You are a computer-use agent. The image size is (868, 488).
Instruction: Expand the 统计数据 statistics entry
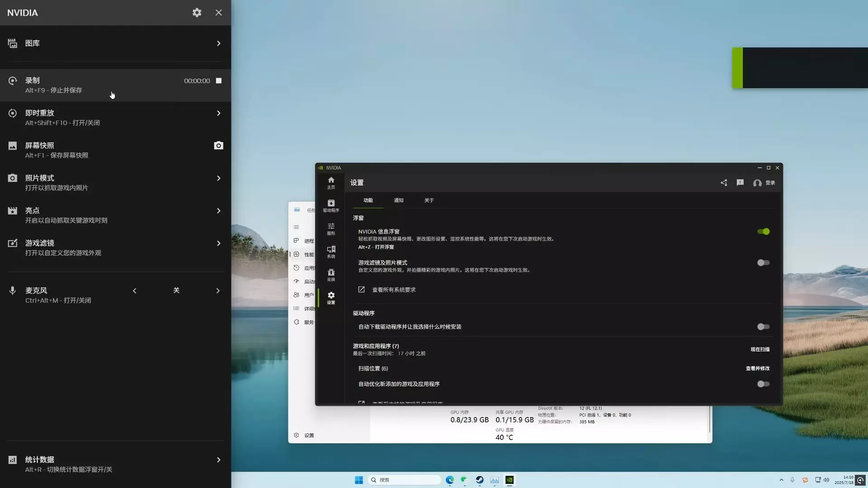tap(218, 460)
